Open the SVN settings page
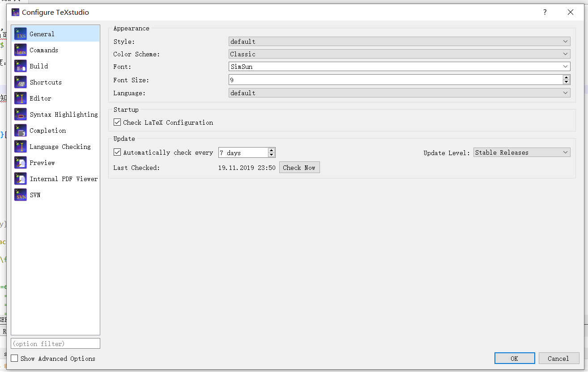The width and height of the screenshot is (588, 372). pos(55,195)
